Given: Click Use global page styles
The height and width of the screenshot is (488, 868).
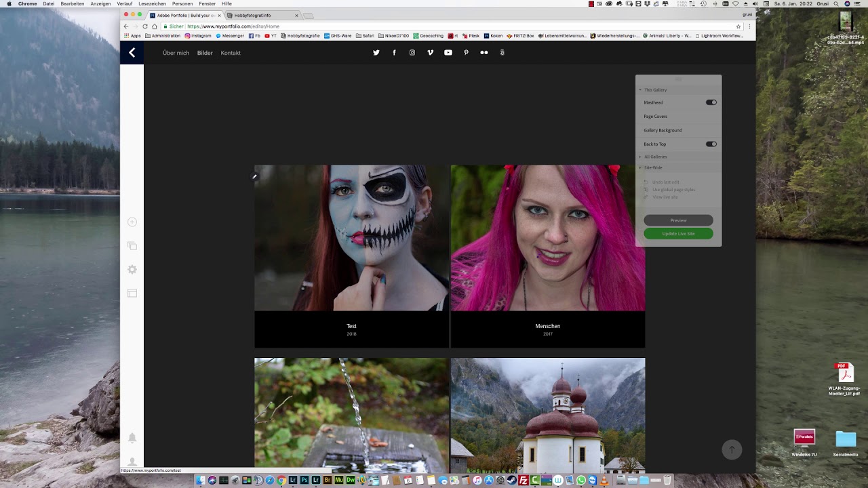Looking at the screenshot, I should tap(673, 190).
